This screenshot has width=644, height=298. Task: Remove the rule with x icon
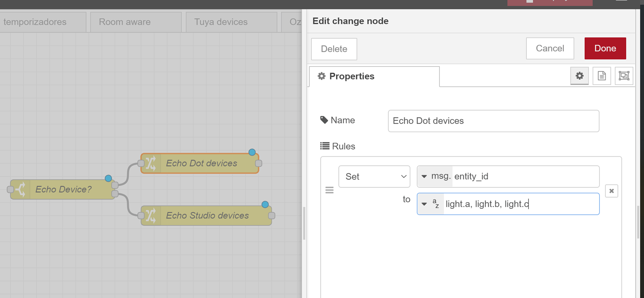tap(611, 191)
